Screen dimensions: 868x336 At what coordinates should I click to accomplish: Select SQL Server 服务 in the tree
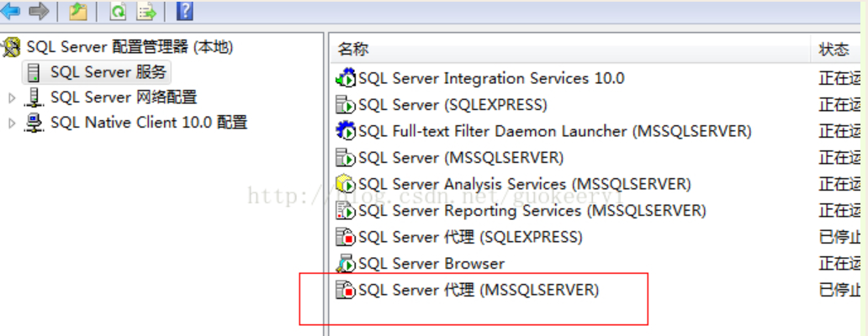(108, 72)
